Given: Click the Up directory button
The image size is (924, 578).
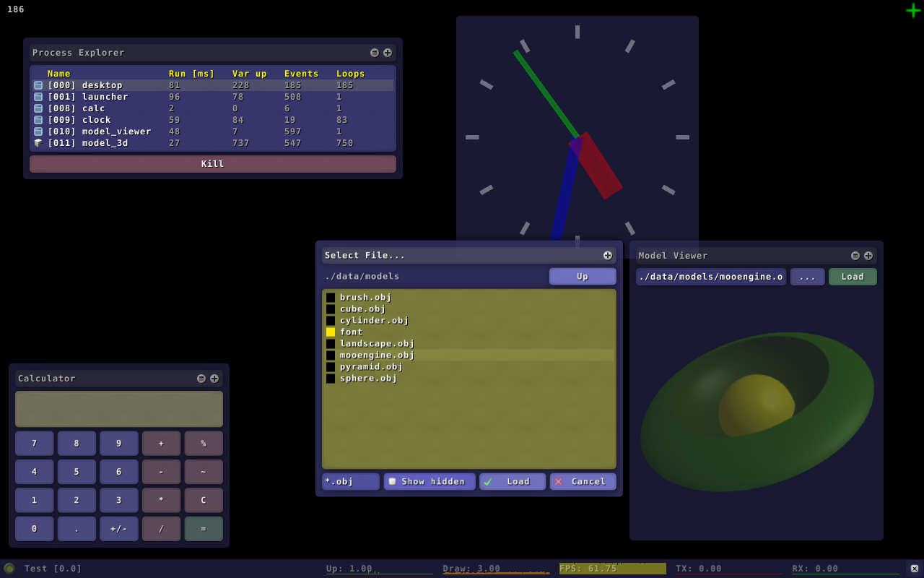Looking at the screenshot, I should 583,277.
